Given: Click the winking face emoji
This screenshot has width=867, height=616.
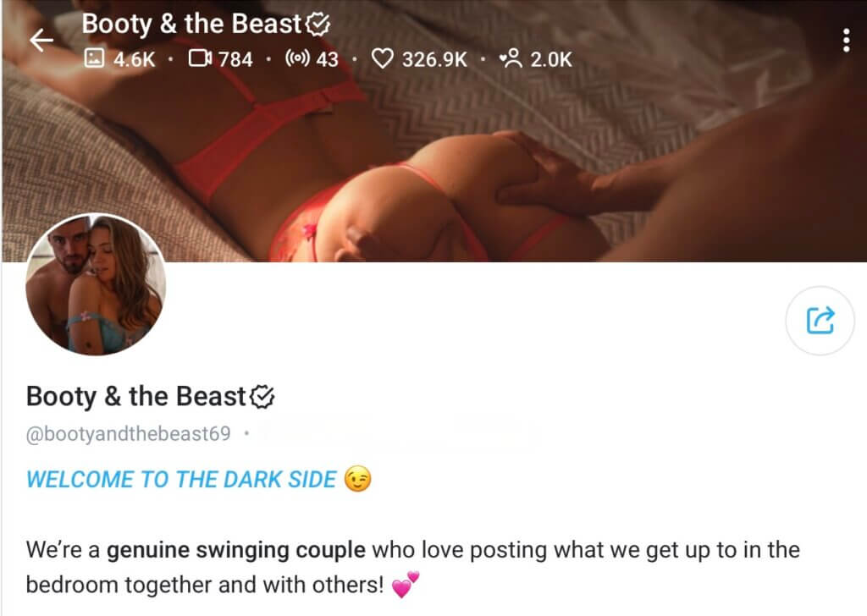Looking at the screenshot, I should click(357, 479).
